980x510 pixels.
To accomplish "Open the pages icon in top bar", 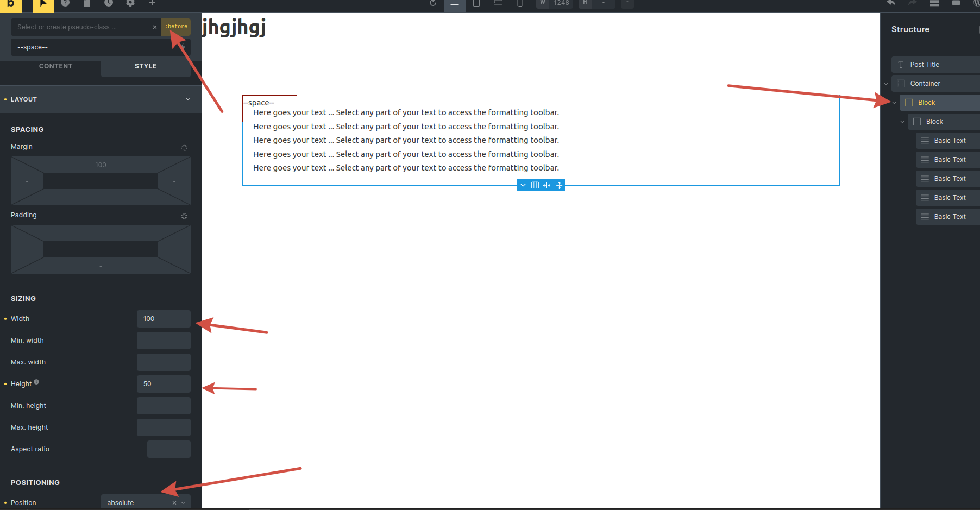I will [x=87, y=3].
